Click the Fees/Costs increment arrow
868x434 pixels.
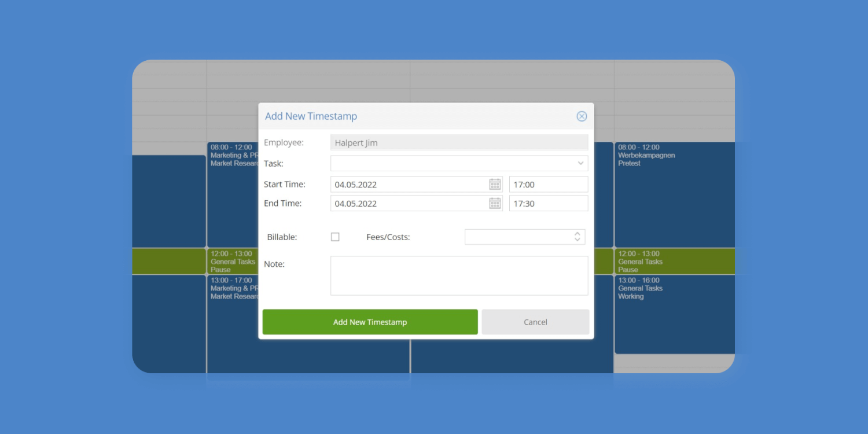click(x=577, y=233)
